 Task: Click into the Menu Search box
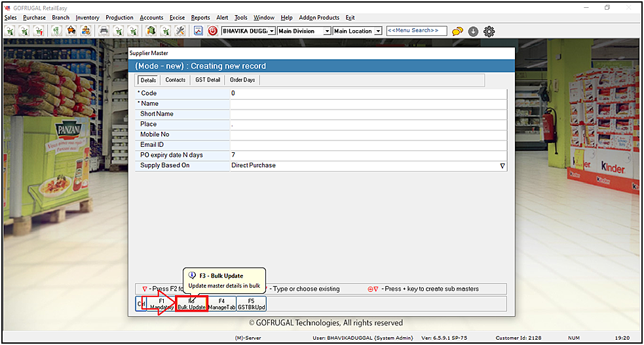tap(417, 31)
